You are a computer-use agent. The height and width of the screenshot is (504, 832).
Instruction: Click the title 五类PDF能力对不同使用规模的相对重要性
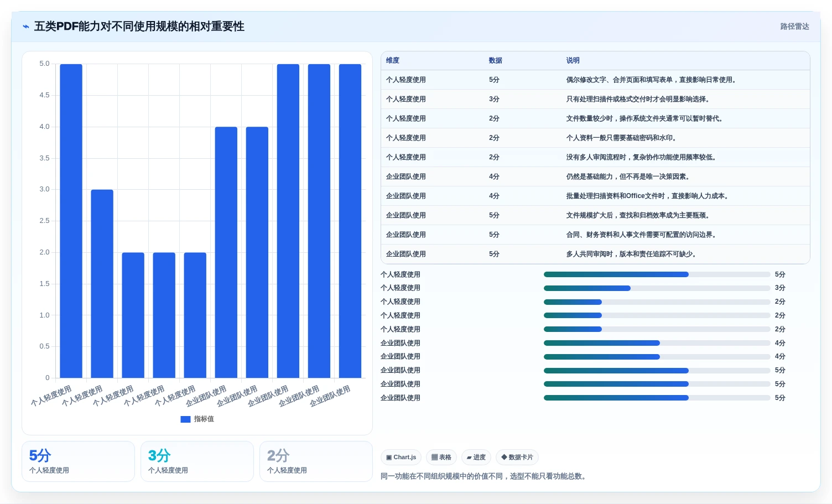pyautogui.click(x=139, y=27)
